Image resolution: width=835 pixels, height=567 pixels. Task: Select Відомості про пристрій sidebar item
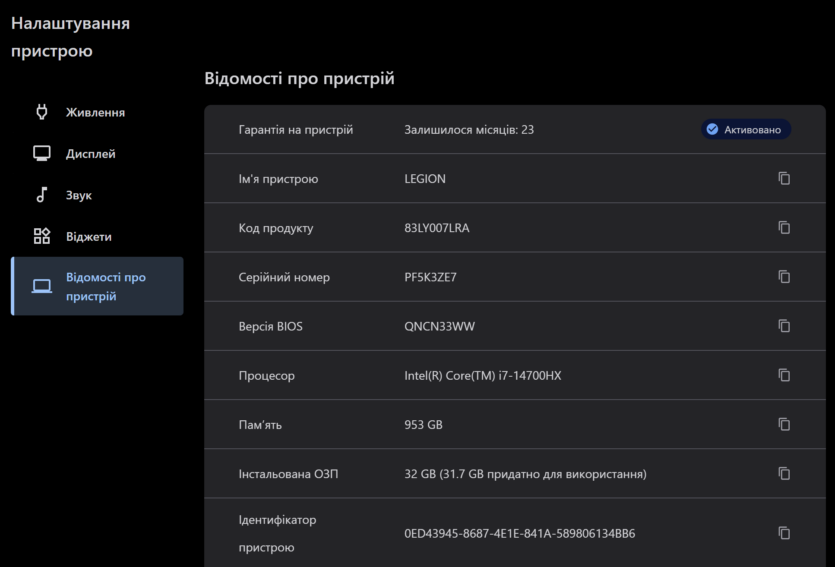pyautogui.click(x=97, y=286)
